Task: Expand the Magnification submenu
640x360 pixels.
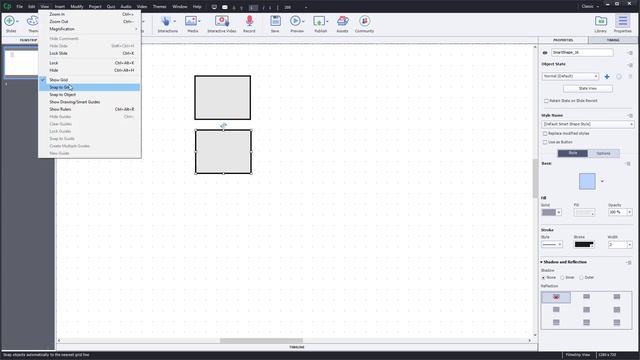Action: pos(89,29)
